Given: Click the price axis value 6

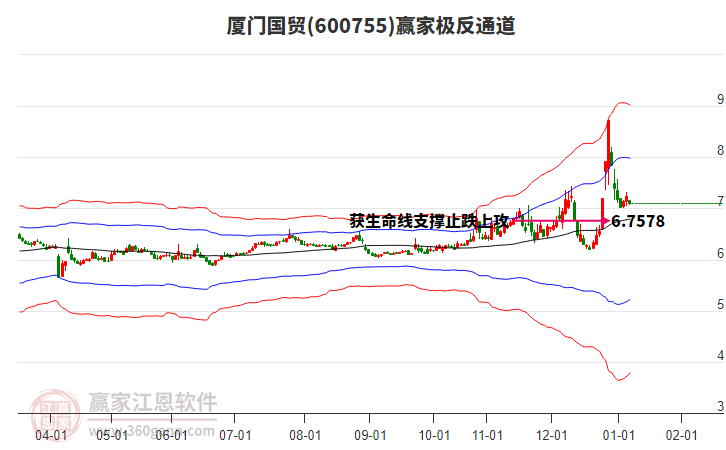Looking at the screenshot, I should click(x=720, y=253).
